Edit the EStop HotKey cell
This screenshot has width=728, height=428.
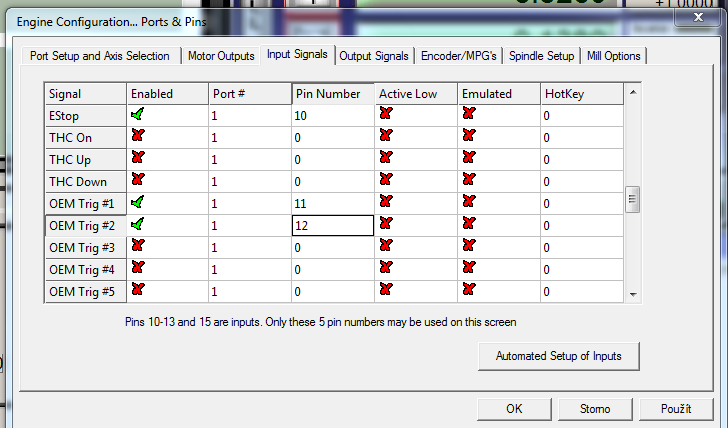pos(582,116)
